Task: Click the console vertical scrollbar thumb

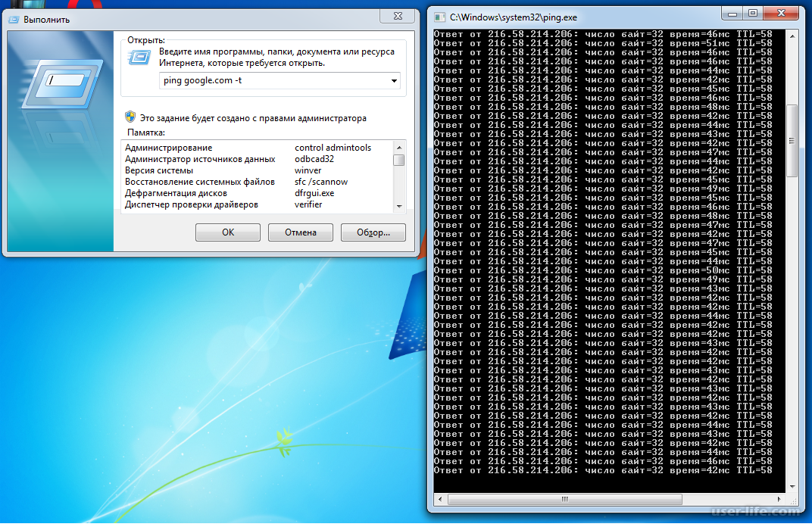Action: (x=792, y=141)
